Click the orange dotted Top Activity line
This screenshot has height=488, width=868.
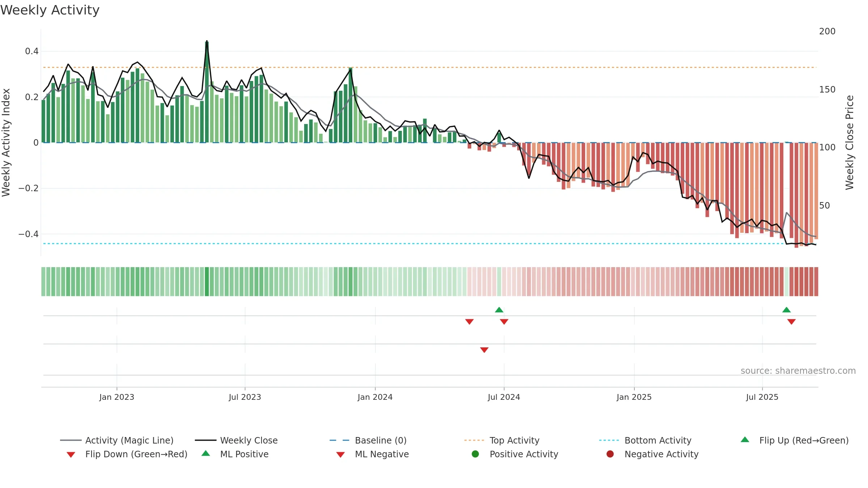point(430,67)
